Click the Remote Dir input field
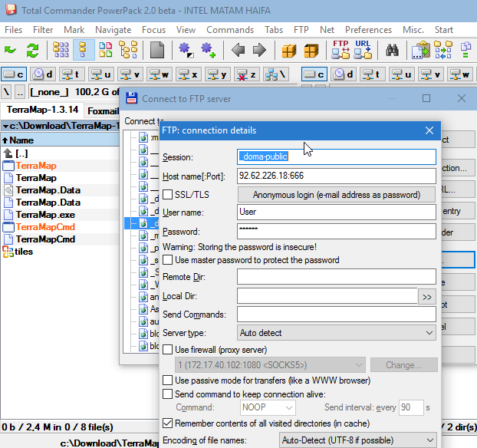This screenshot has width=477, height=448. click(x=337, y=276)
